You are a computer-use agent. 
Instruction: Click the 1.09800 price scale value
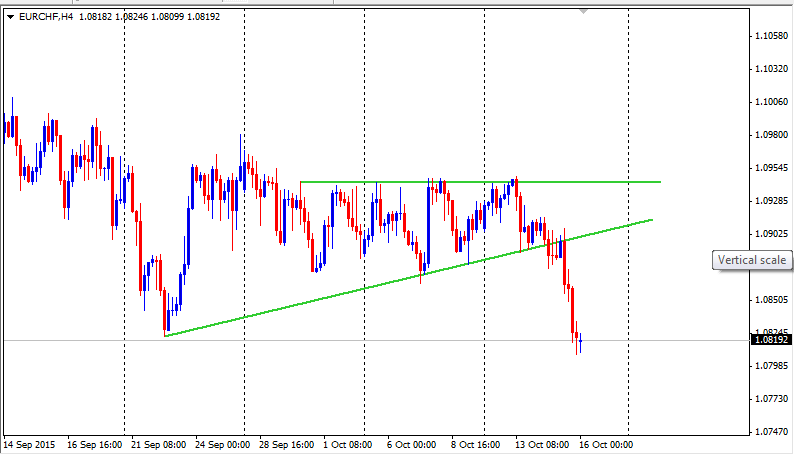[771, 135]
